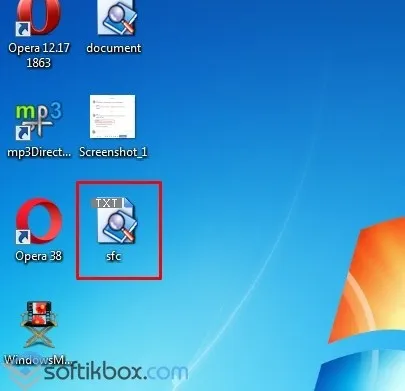This screenshot has height=391, width=405.
Task: Click the 'Screenshot_1' file name label
Action: point(113,152)
